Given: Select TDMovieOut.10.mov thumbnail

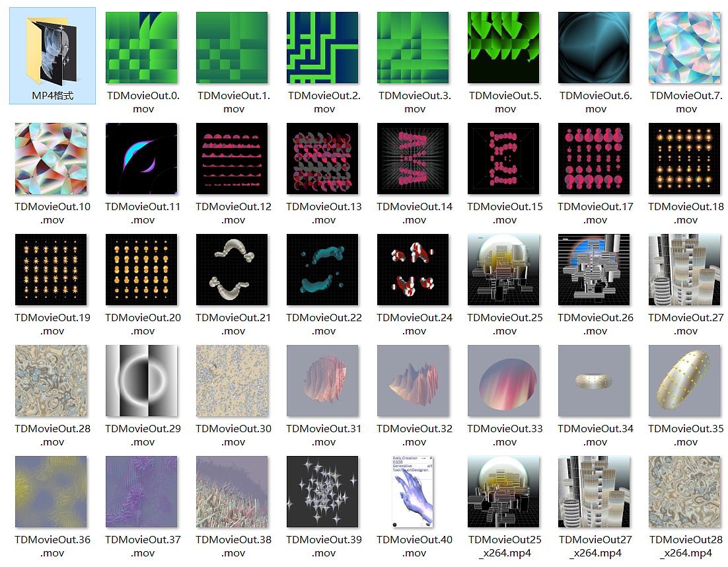Looking at the screenshot, I should point(51,159).
